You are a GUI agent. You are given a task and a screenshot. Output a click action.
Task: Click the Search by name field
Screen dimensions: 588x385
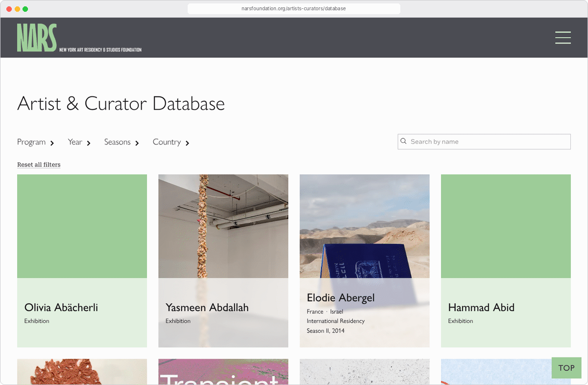[484, 142]
